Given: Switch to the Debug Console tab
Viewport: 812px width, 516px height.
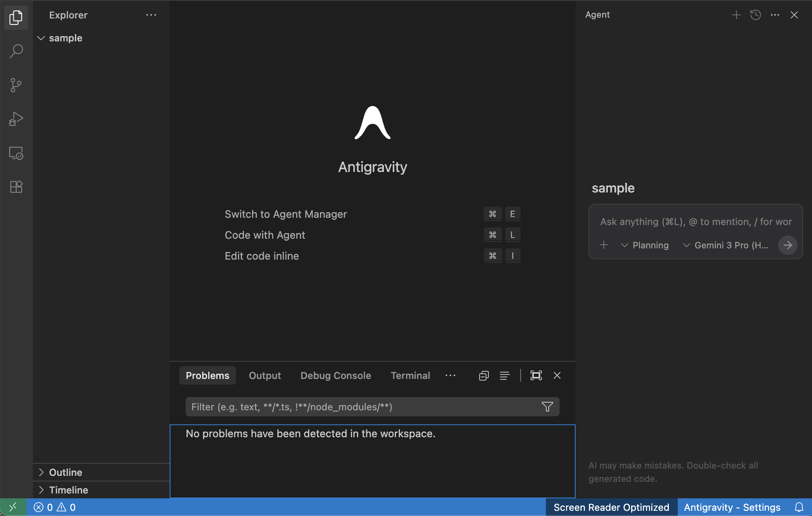Looking at the screenshot, I should pyautogui.click(x=336, y=375).
